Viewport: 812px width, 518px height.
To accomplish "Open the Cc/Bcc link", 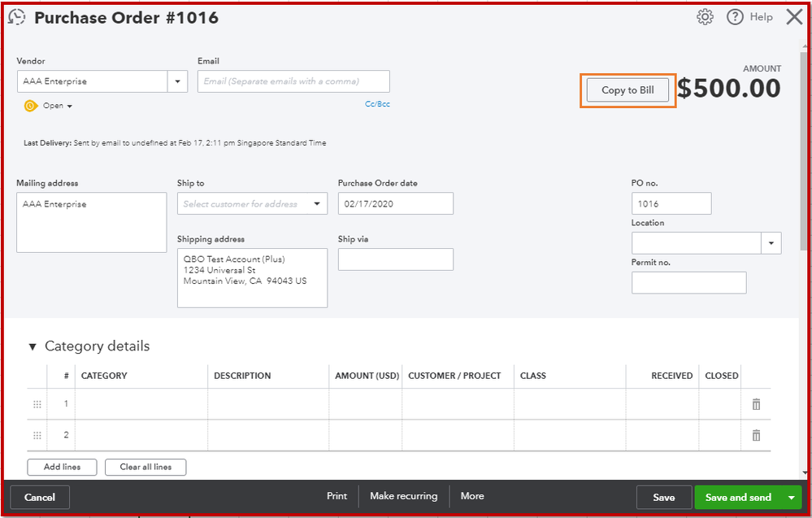I will pos(377,103).
